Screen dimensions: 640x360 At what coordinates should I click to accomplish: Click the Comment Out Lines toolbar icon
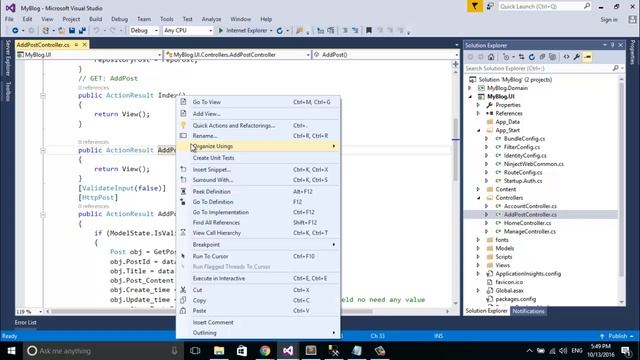345,31
